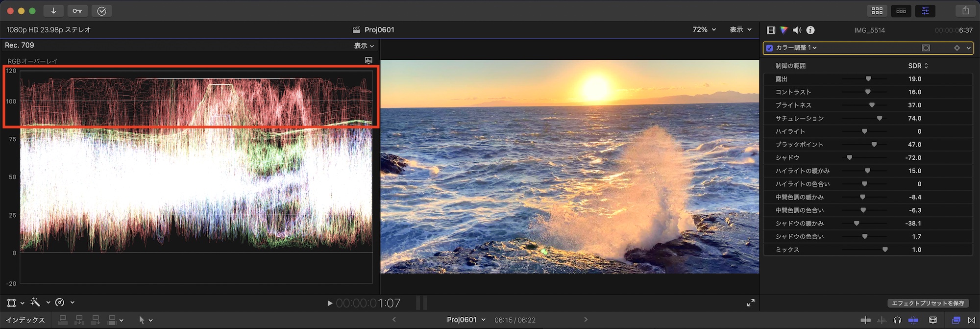This screenshot has height=329, width=980.
Task: Enter full-screen viewer mode
Action: click(x=750, y=303)
